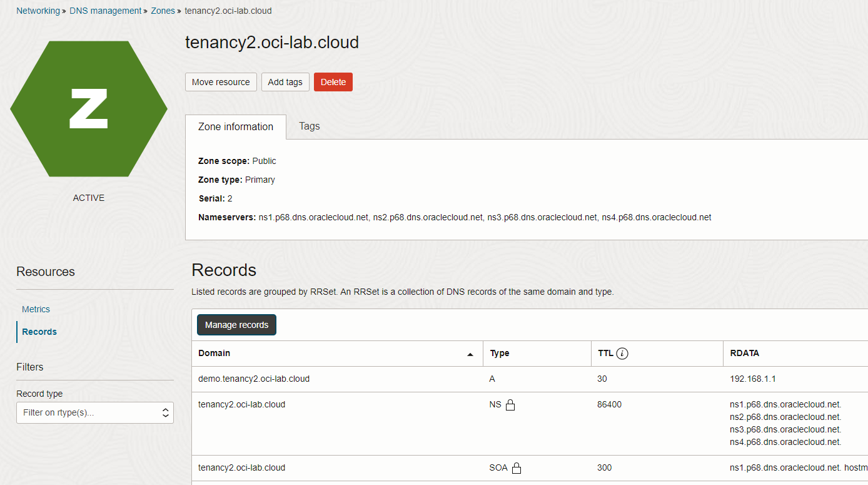The height and width of the screenshot is (485, 868).
Task: Open Manage records
Action: (x=236, y=325)
